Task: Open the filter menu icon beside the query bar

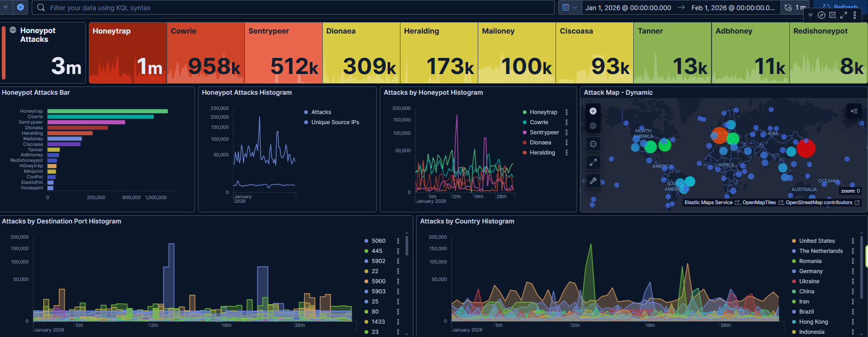Action: click(6, 7)
